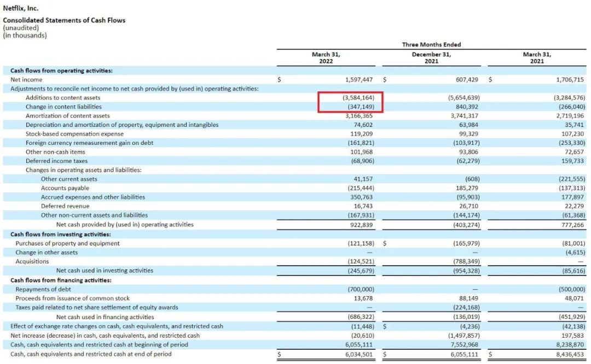Select net income value 1,706,715
This screenshot has height=364, width=591.
click(570, 80)
